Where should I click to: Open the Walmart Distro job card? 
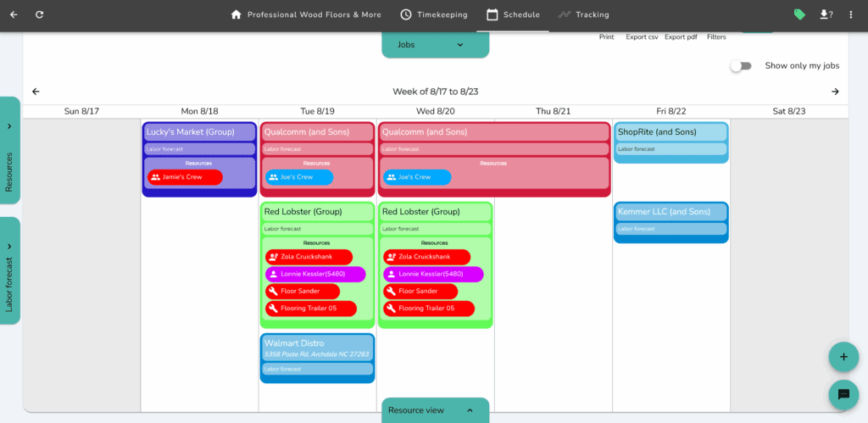coord(317,343)
